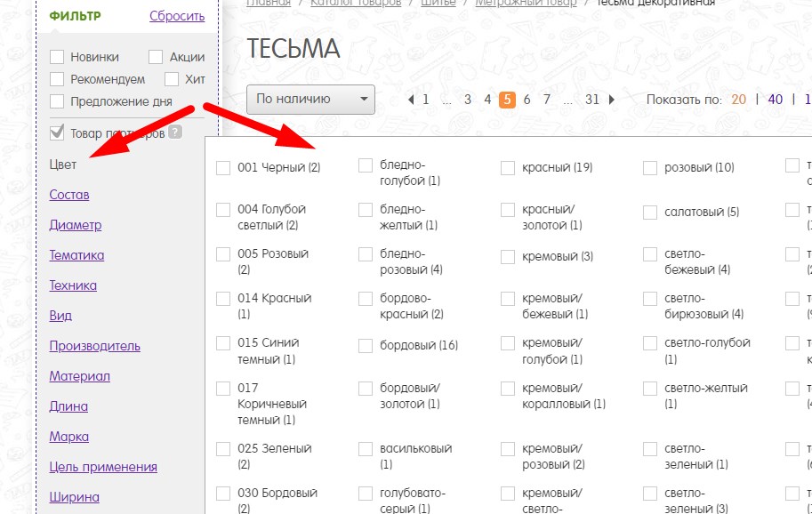Tick the "Рекомендуем" checkbox

click(x=57, y=79)
